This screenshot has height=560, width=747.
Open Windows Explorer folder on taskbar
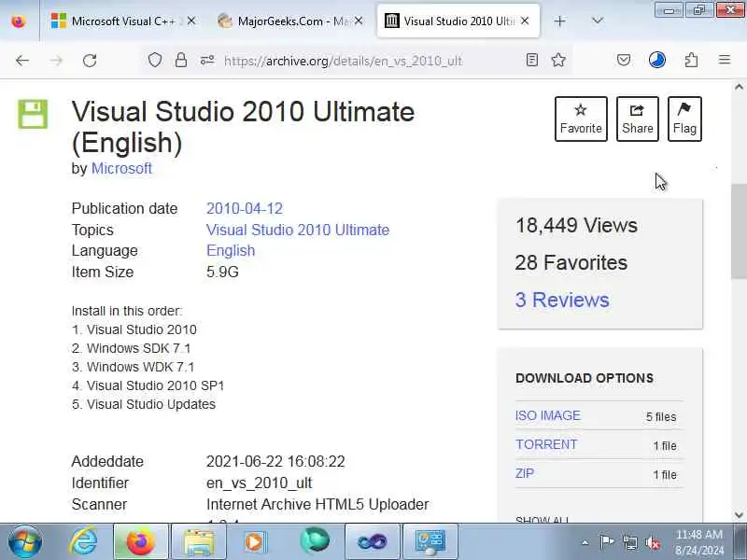pos(199,541)
